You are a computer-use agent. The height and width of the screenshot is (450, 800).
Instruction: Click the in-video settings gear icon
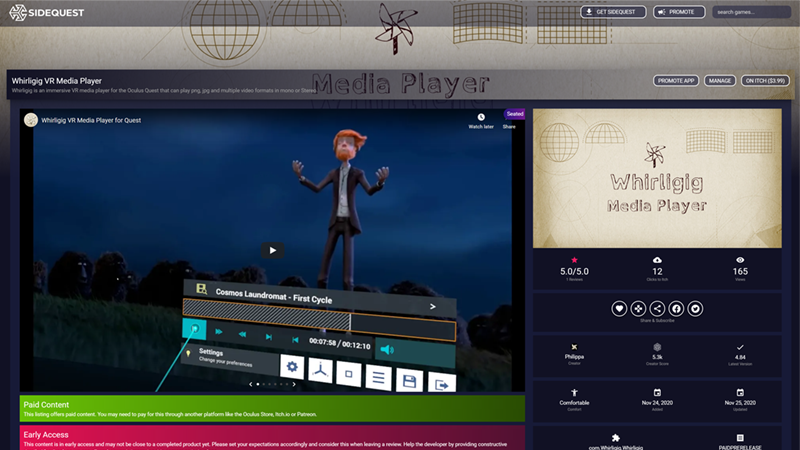point(292,366)
